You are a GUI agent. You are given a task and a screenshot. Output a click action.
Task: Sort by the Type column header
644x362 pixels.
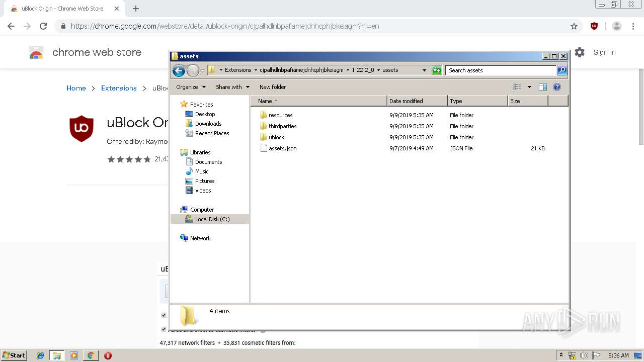477,101
